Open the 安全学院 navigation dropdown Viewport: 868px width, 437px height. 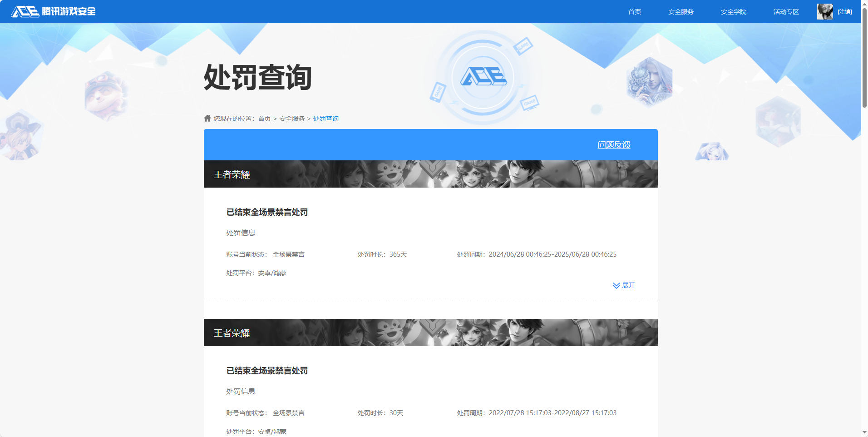[x=733, y=11]
